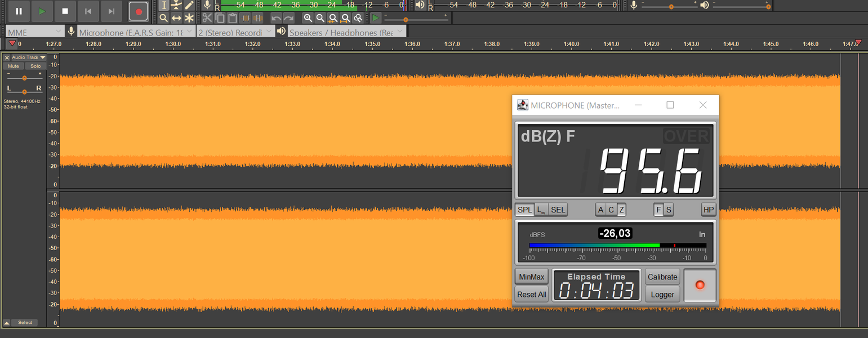Adjust the track pan L/R slider
868x338 pixels.
(24, 91)
